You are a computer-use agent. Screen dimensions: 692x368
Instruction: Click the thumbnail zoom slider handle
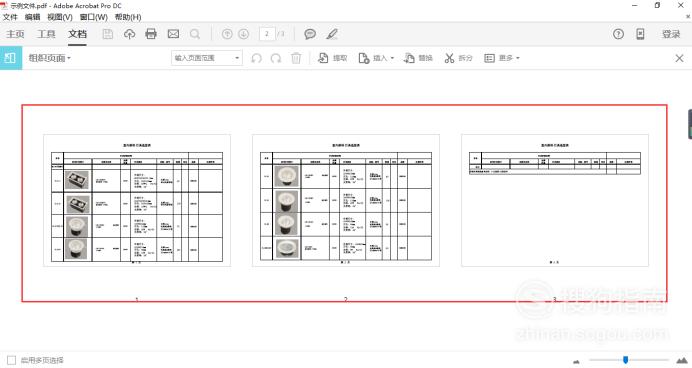coord(625,360)
